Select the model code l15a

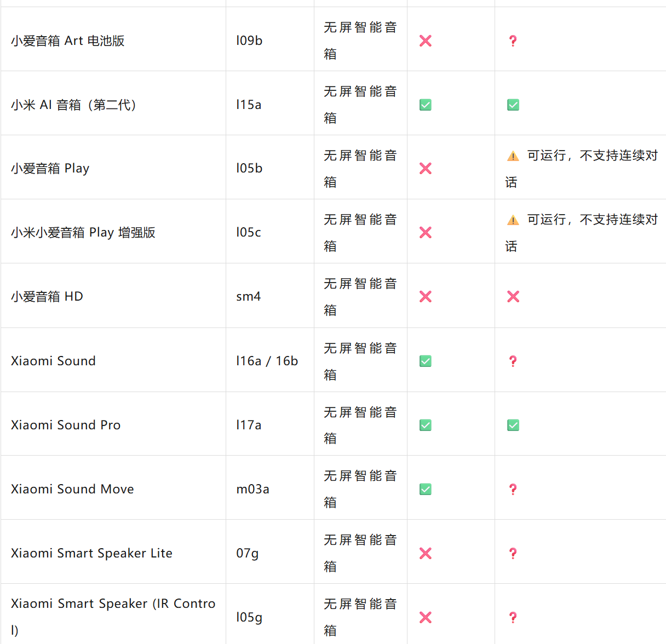249,105
